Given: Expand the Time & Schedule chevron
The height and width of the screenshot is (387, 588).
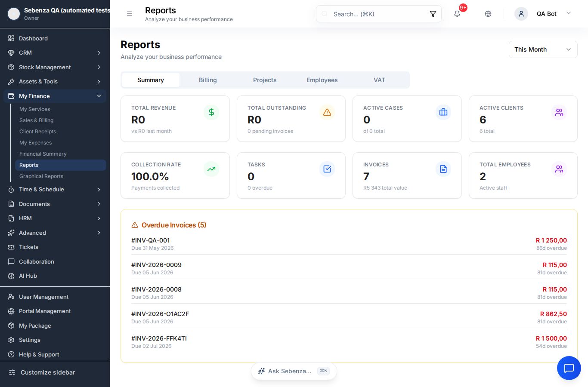Looking at the screenshot, I should point(99,189).
